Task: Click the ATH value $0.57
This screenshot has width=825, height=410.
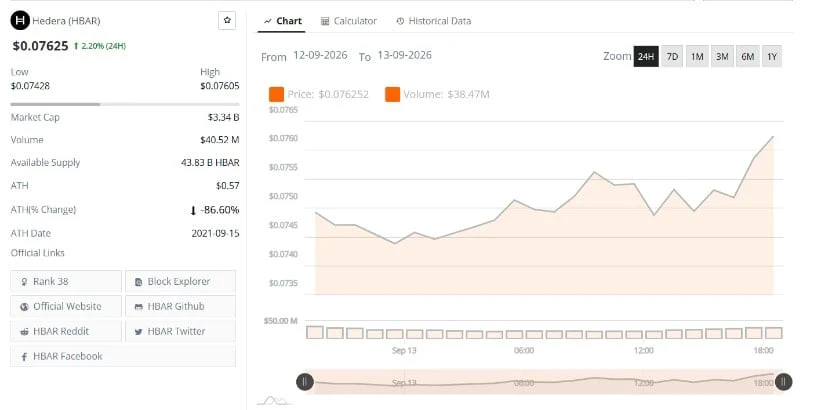Action: (227, 186)
